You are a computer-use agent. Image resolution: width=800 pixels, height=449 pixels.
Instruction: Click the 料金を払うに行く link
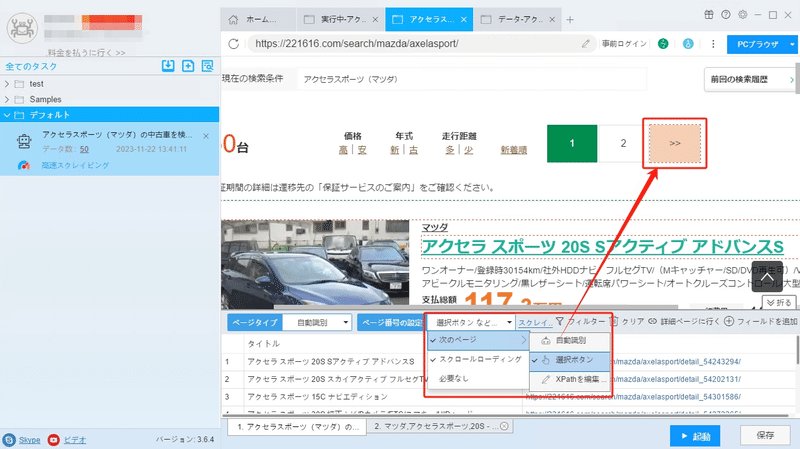coord(86,53)
